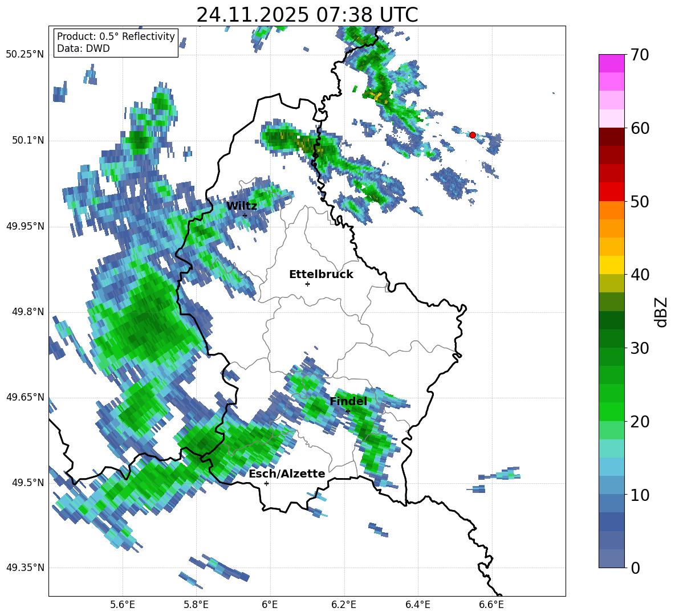Image resolution: width=675 pixels, height=616 pixels.
Task: Click the 70 tick label on colorbar
Action: click(x=640, y=55)
